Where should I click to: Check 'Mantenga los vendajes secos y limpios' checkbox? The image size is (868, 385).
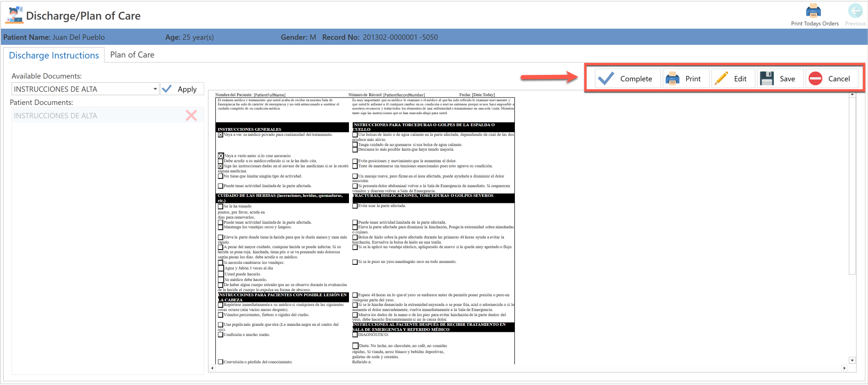(220, 227)
